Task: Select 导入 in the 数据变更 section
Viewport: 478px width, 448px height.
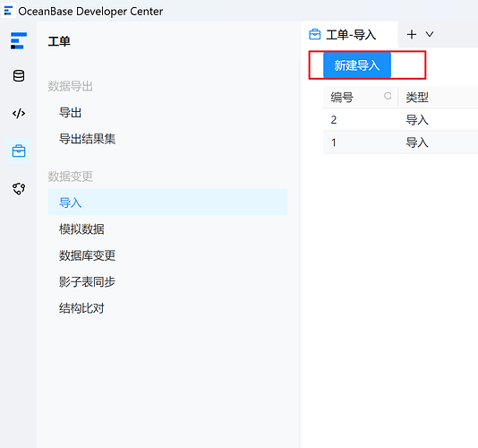Action: 167,202
